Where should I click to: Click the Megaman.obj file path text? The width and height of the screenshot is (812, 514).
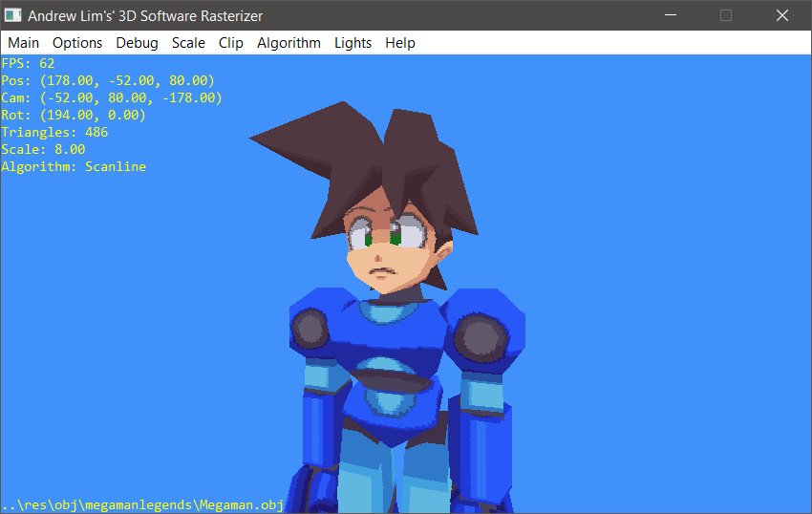tap(142, 504)
